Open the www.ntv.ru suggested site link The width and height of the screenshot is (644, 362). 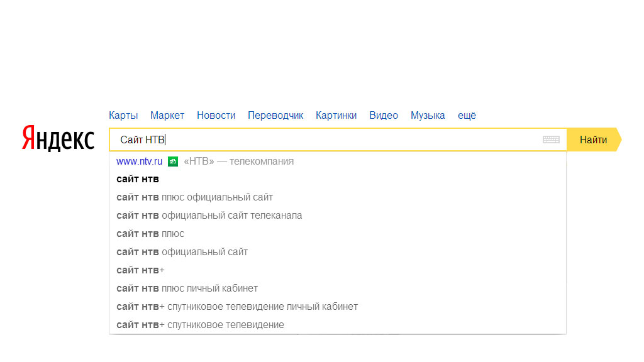point(139,162)
